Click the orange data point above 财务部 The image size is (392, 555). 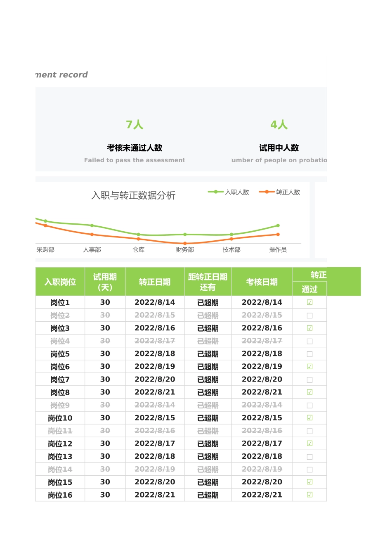185,243
